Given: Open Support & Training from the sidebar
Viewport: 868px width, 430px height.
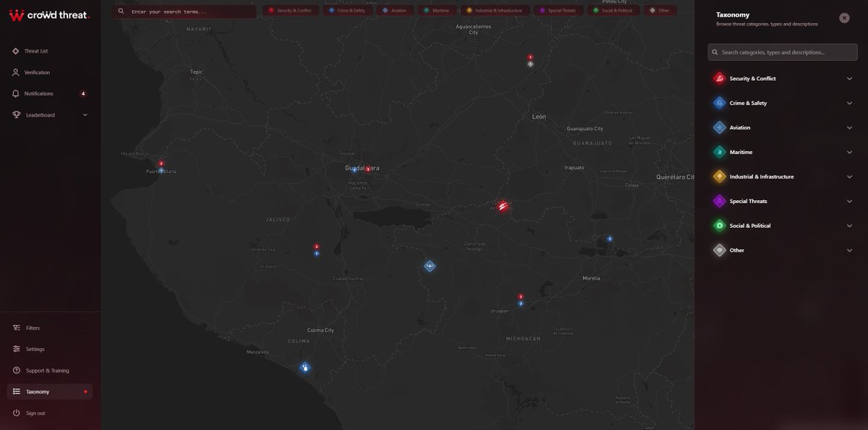Looking at the screenshot, I should tap(15, 370).
